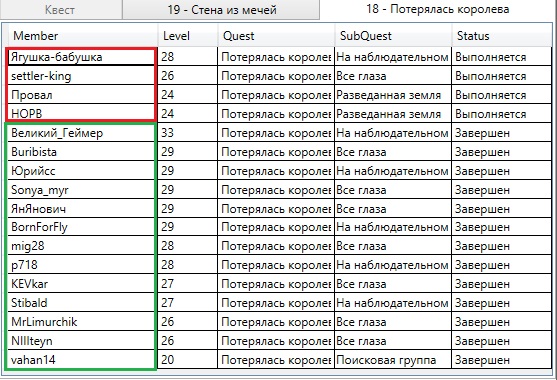Image resolution: width=557 pixels, height=380 pixels.
Task: Click Quest cell in Провал row
Action: tap(276, 95)
